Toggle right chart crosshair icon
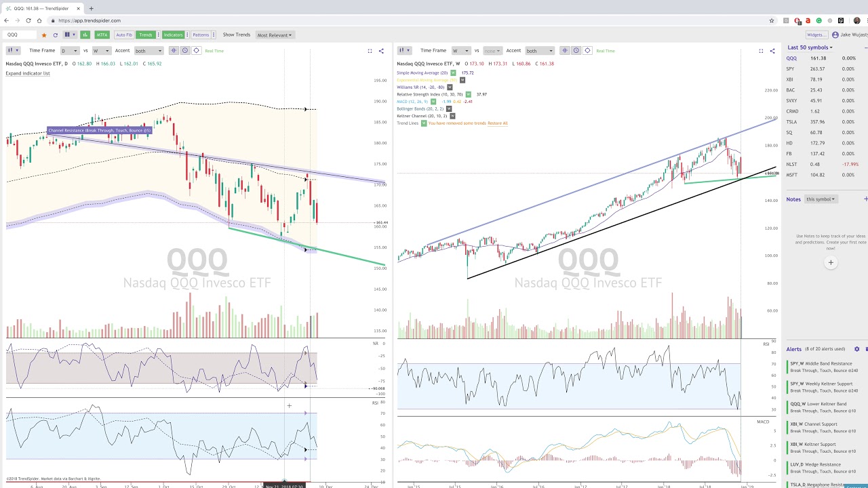 point(587,50)
